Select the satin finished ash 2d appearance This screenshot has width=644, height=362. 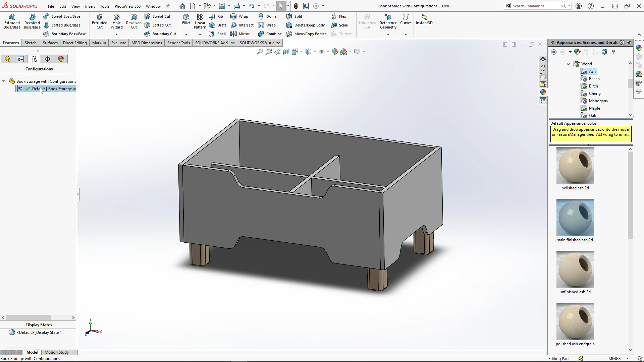coord(575,217)
